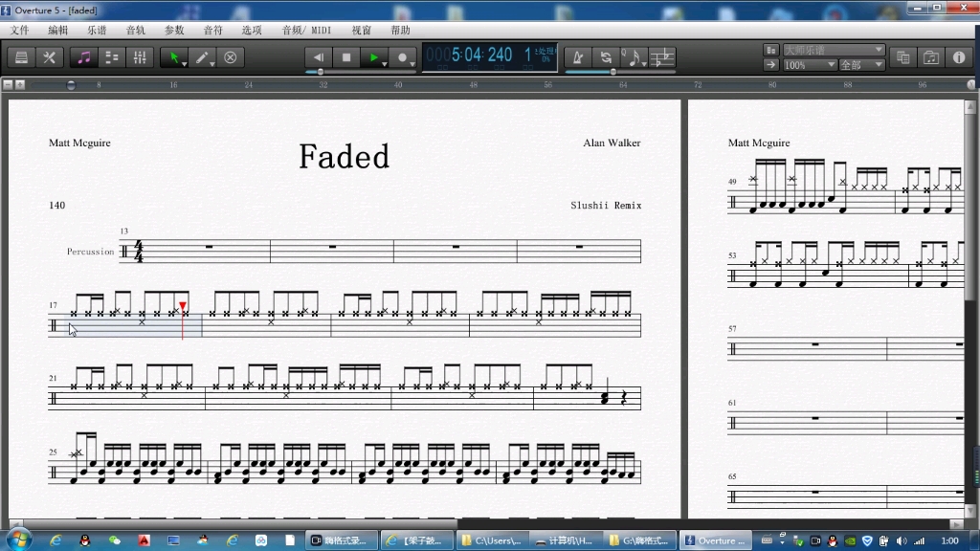Open the 音频/MIDI menu
Image resolution: width=980 pixels, height=551 pixels.
tap(307, 30)
